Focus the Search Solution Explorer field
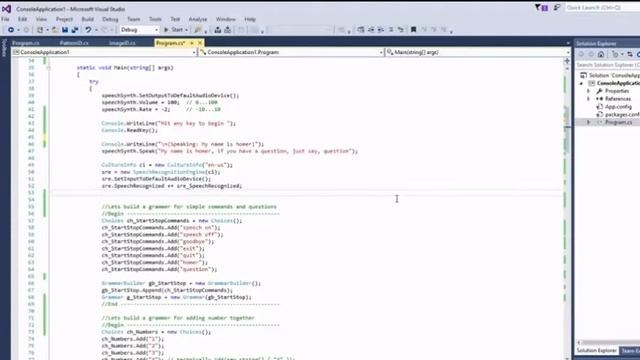 (x=607, y=65)
